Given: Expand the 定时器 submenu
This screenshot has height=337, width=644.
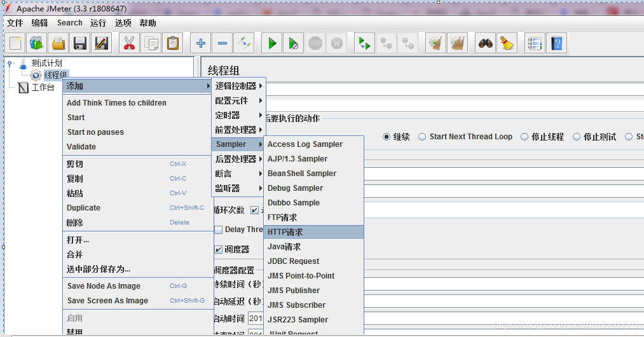Looking at the screenshot, I should point(238,116).
